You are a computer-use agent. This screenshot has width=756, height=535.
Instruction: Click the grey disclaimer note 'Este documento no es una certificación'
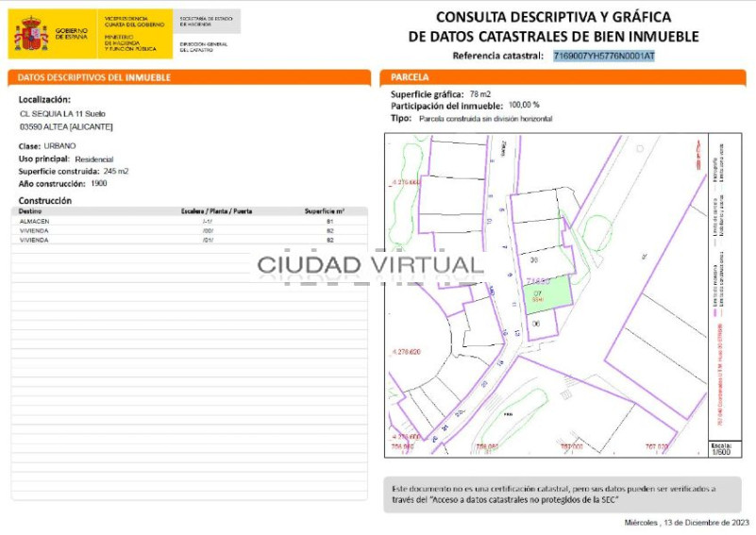click(563, 494)
